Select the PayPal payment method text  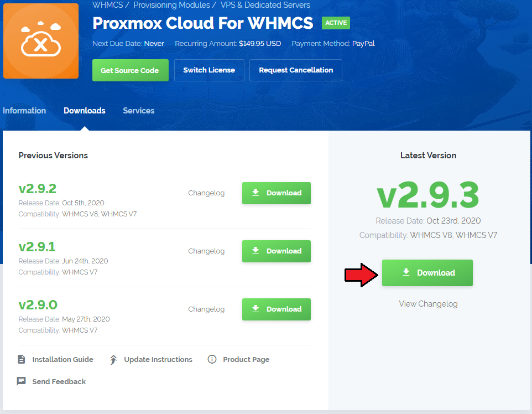(363, 44)
